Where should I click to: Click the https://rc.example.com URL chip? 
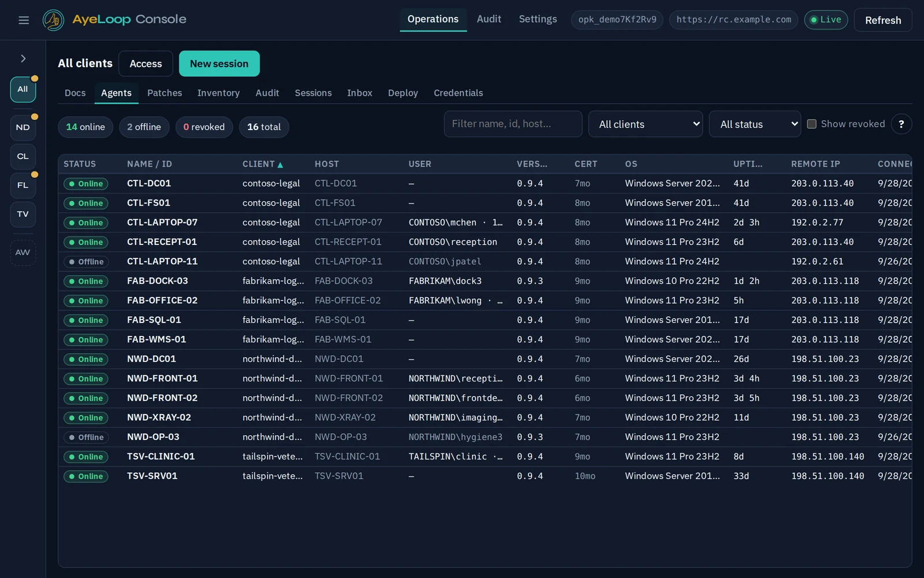[x=733, y=20]
